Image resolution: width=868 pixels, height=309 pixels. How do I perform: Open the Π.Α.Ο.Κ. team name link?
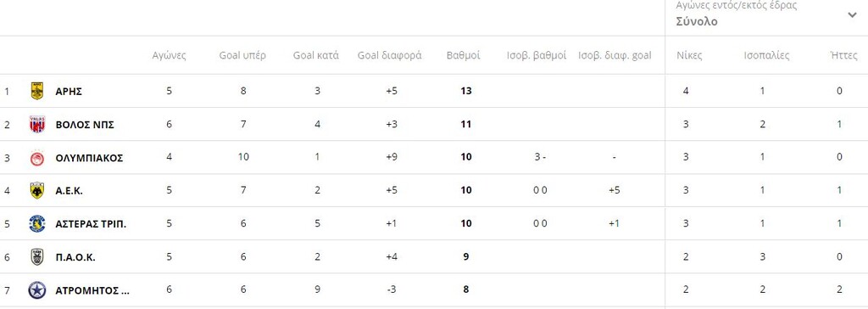click(x=75, y=257)
